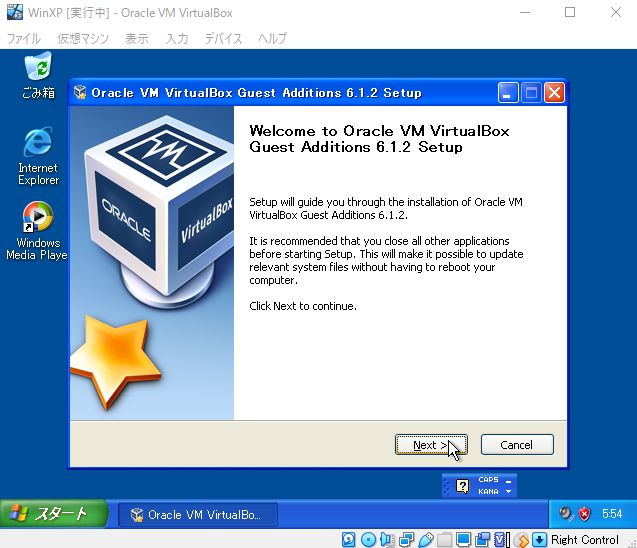This screenshot has height=548, width=637.
Task: Click the hard disk activity indicator icon
Action: (349, 539)
